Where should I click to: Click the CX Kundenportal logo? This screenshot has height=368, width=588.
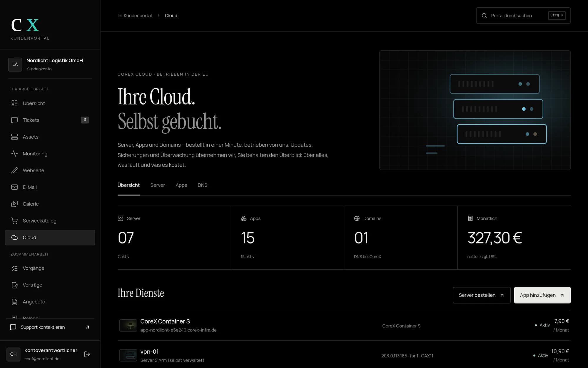coord(30,29)
